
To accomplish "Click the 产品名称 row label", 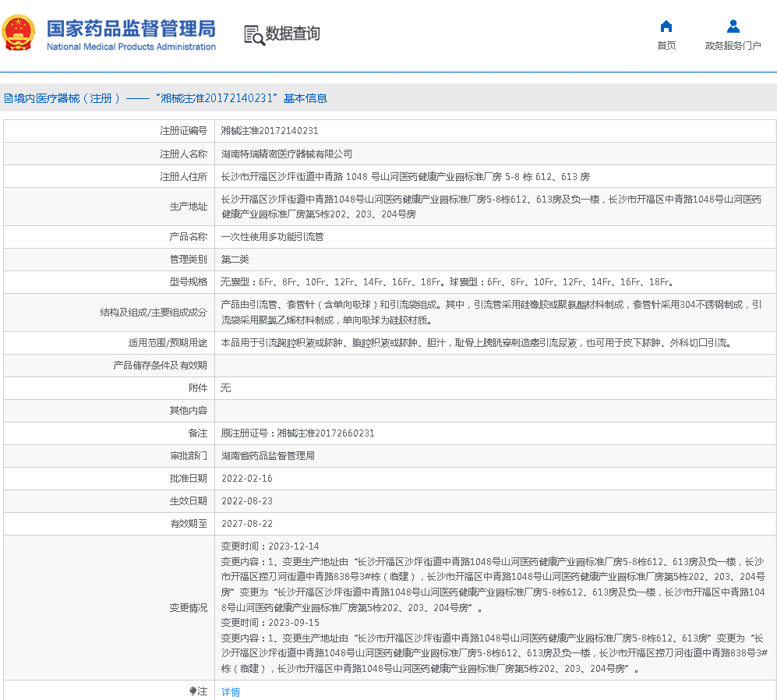I will coord(189,236).
